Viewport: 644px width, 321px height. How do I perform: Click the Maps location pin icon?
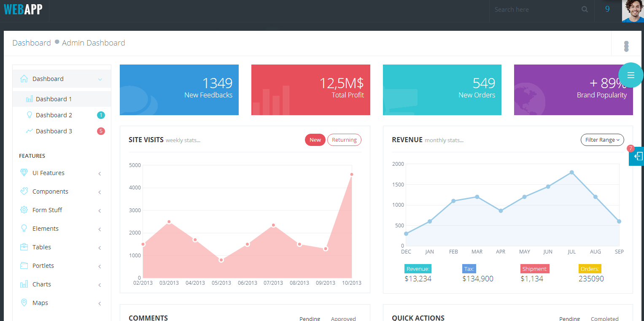click(x=24, y=303)
